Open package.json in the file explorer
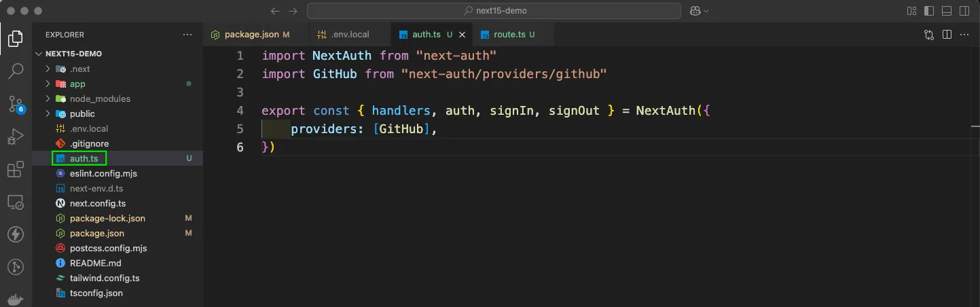This screenshot has height=307, width=980. [118, 233]
